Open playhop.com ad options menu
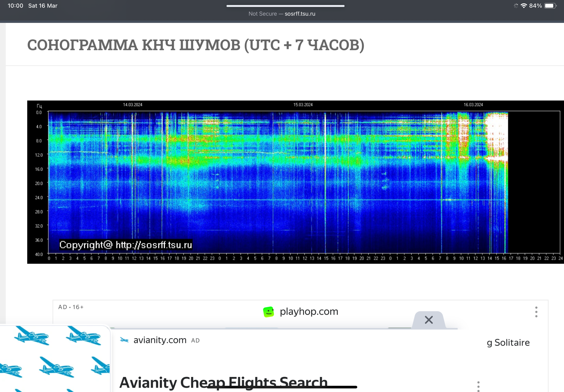This screenshot has width=564, height=392. coord(536,312)
